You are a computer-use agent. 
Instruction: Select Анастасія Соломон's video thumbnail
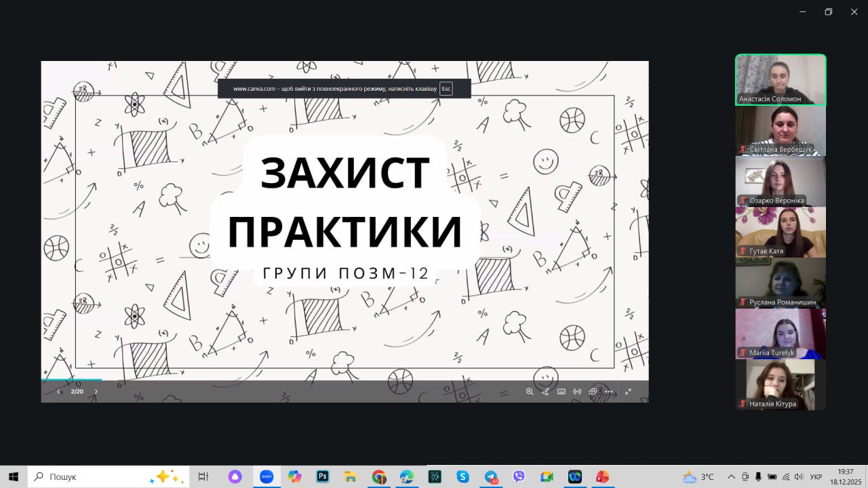click(781, 79)
